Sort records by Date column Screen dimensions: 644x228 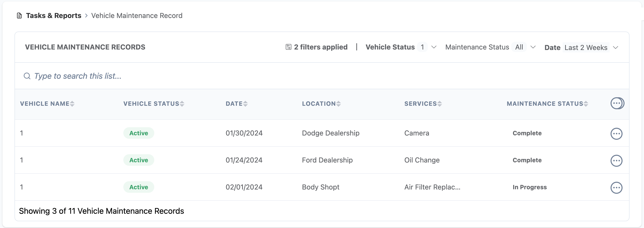click(245, 104)
